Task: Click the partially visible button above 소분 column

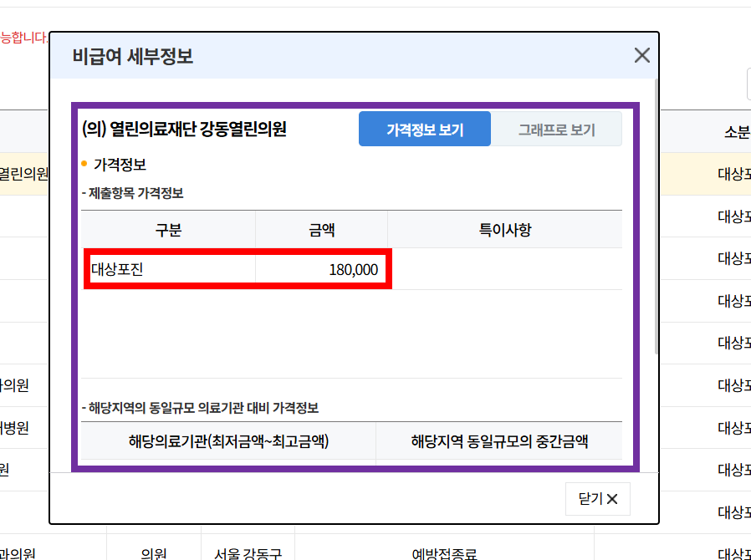Action: (747, 84)
